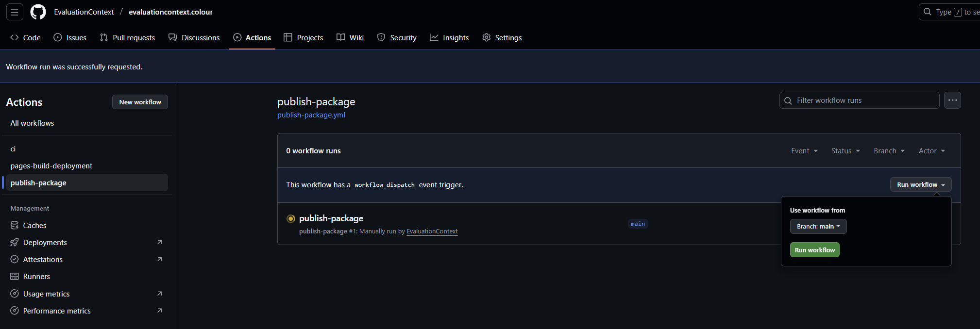The image size is (980, 329).
Task: Open the EvaluationContext actor link
Action: pos(432,231)
